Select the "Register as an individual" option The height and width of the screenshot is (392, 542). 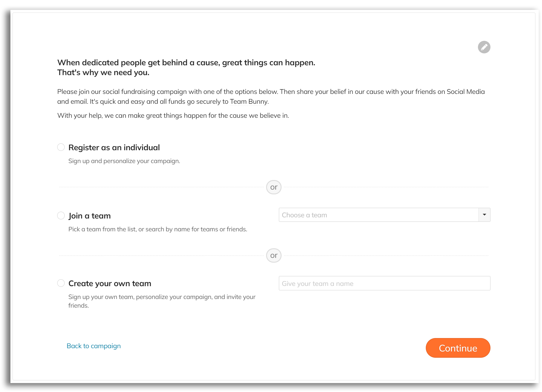tap(61, 147)
